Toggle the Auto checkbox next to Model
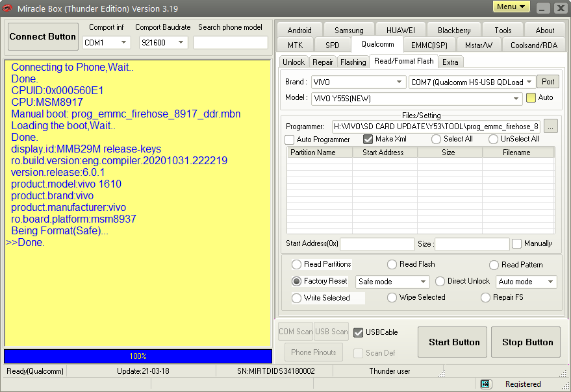 click(x=531, y=97)
